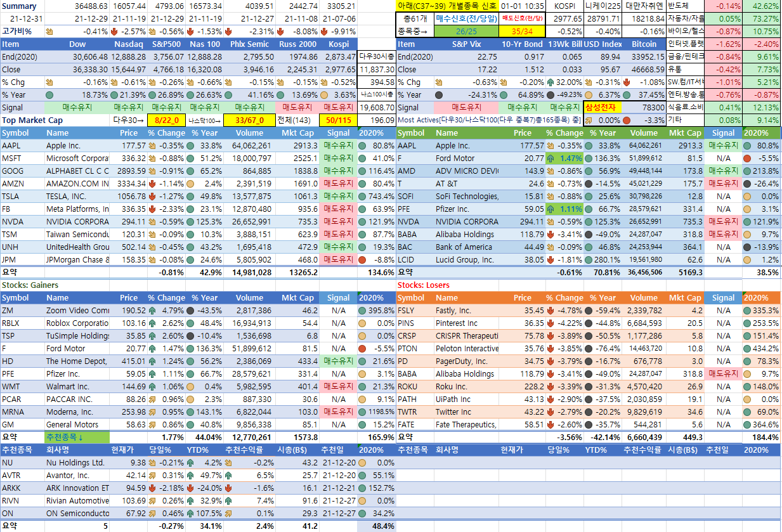Click the green '26/25' cell

click(466, 31)
